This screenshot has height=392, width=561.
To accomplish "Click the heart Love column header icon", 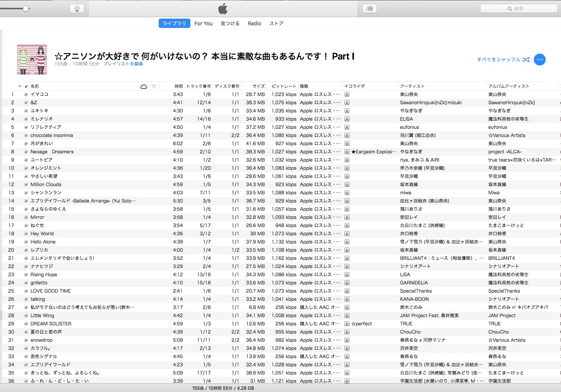I will point(154,86).
